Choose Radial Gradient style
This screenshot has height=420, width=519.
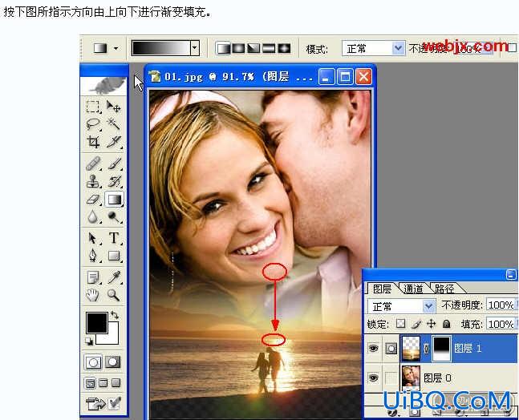click(239, 49)
